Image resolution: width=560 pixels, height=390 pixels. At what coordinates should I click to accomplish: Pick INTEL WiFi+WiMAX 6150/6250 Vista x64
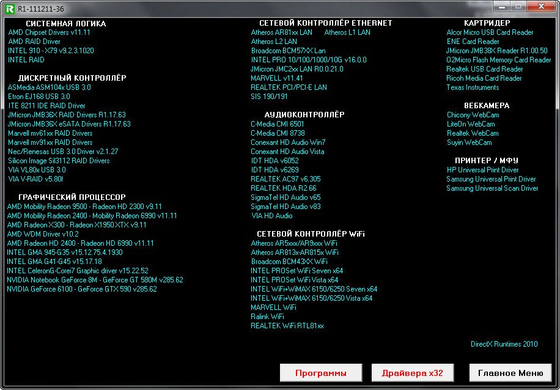[311, 298]
